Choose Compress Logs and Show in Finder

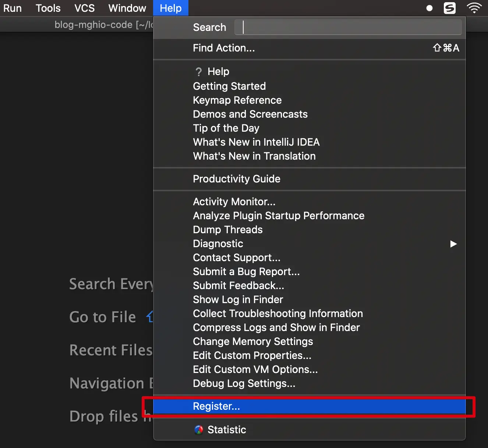click(x=310, y=327)
